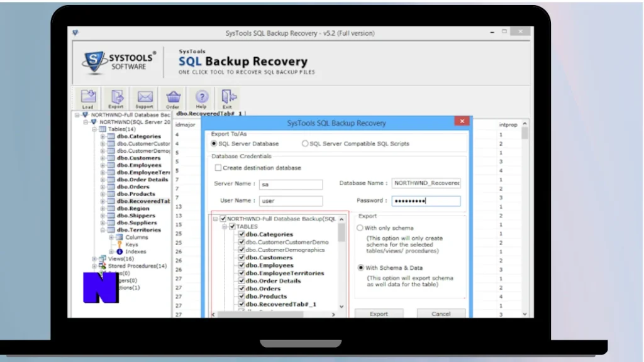Uncheck dbo.RecoveredTab#_1 in dialog list
Screen dimensions: 644x362
pos(241,304)
